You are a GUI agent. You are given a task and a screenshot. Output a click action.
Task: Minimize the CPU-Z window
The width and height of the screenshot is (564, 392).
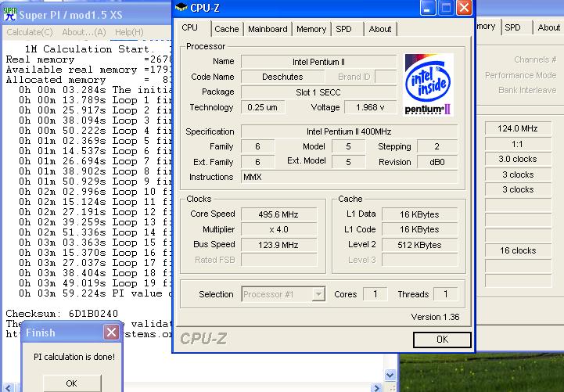(428, 8)
